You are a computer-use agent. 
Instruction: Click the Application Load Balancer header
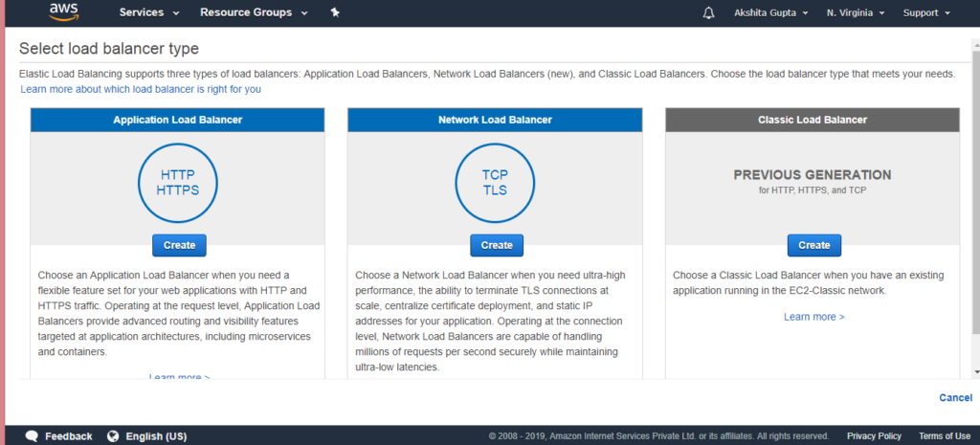pyautogui.click(x=177, y=120)
